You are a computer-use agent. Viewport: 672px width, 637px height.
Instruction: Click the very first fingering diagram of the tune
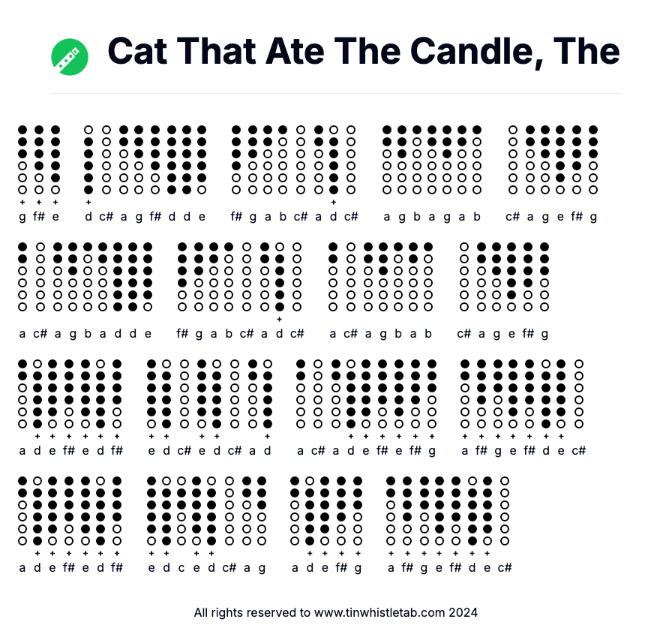pos(22,160)
